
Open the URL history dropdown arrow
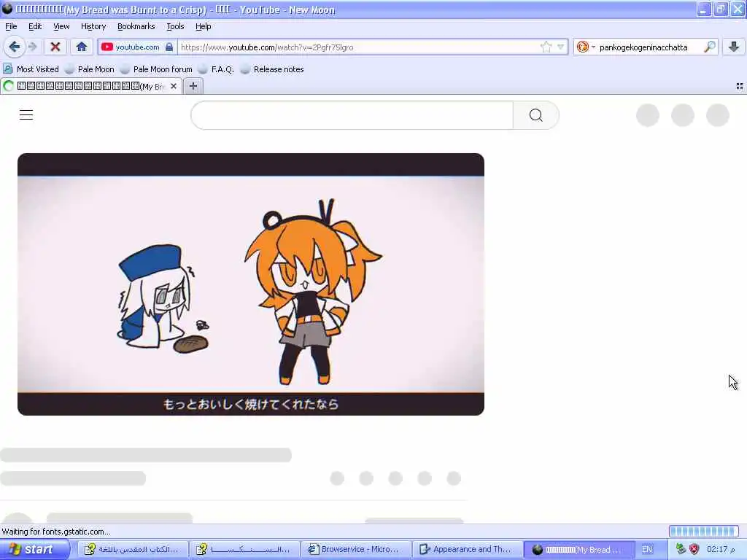[x=561, y=47]
